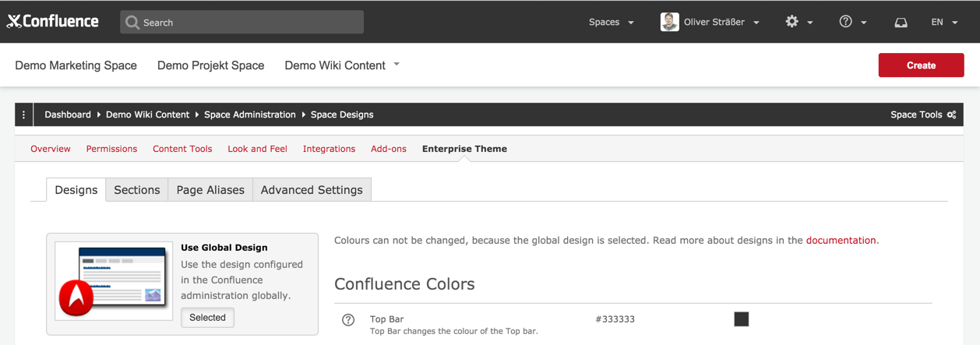The image size is (980, 345).
Task: Click the Search input field
Action: coord(241,22)
